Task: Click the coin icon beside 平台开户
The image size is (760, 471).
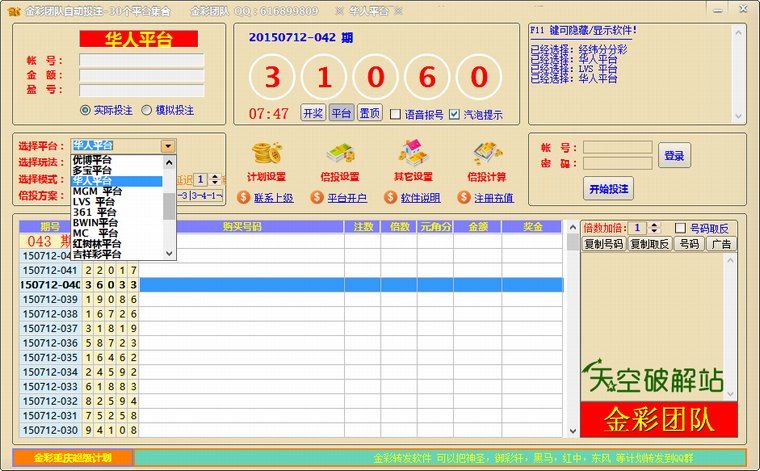Action: (317, 198)
